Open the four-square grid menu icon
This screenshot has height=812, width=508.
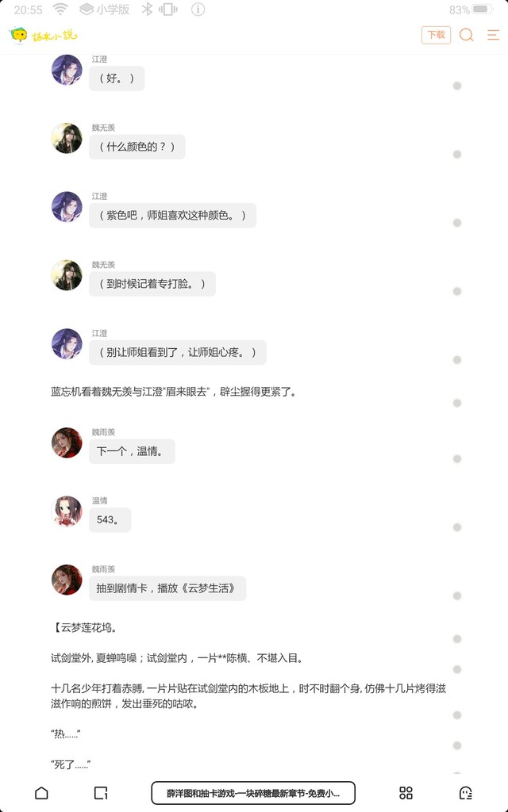point(406,793)
